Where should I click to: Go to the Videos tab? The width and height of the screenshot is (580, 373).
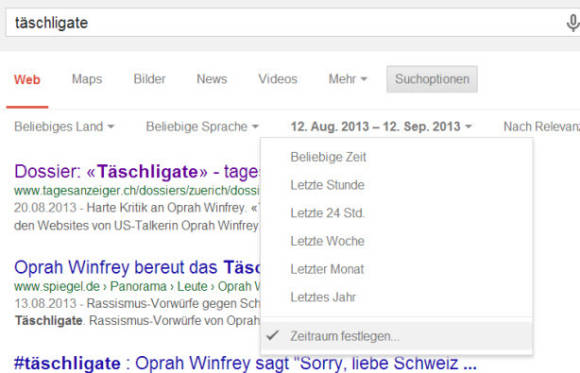[278, 79]
